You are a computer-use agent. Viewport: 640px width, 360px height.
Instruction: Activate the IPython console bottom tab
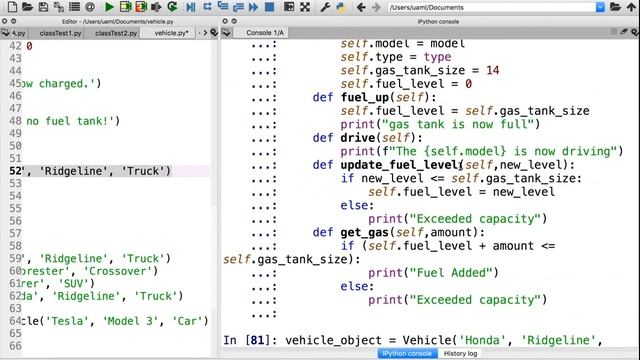(407, 353)
